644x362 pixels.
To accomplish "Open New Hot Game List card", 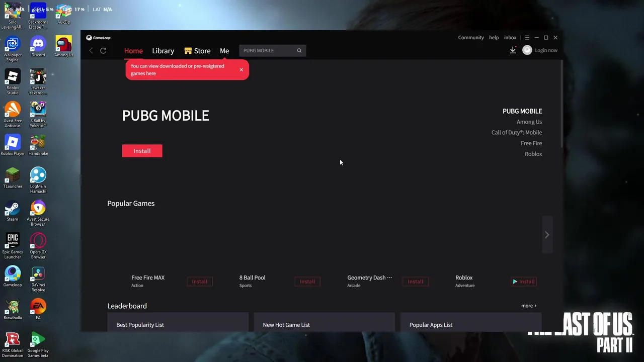I will click(325, 322).
